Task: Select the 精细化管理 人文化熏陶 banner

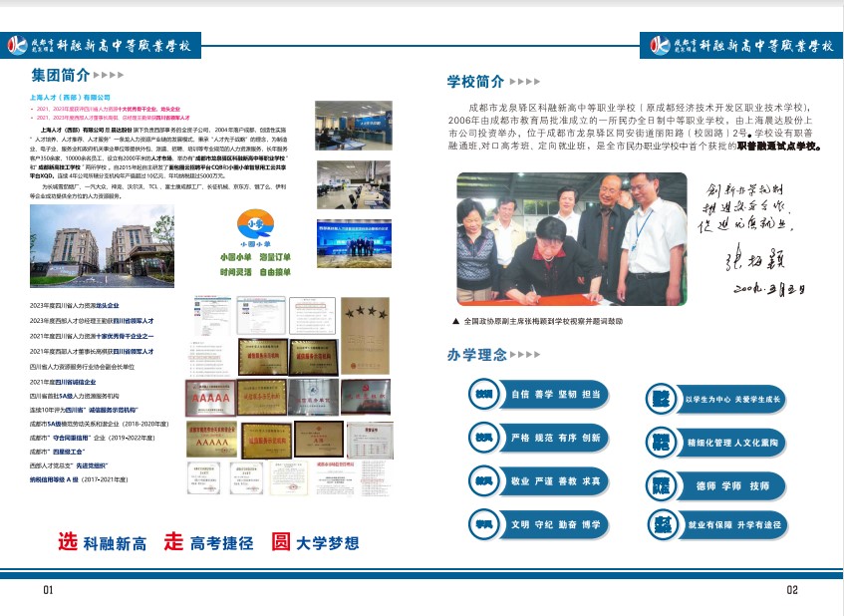Action: pyautogui.click(x=733, y=443)
